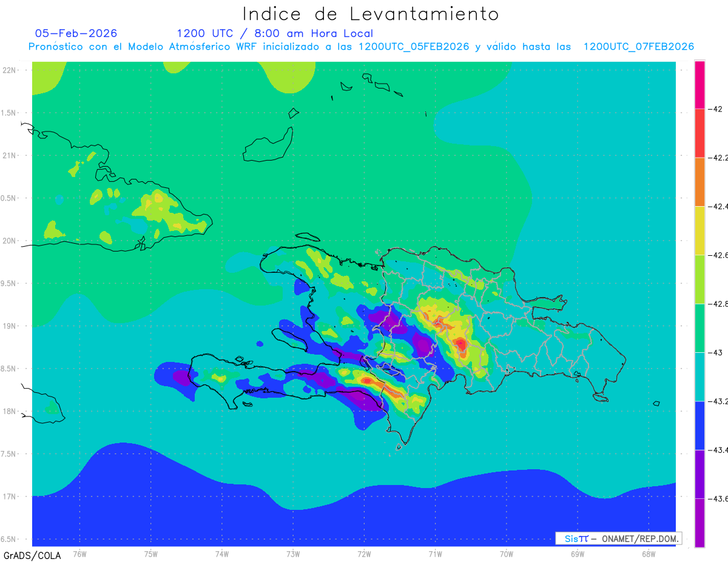Click the '22N' latitude label
Screen dimensions: 728x562
pos(9,70)
